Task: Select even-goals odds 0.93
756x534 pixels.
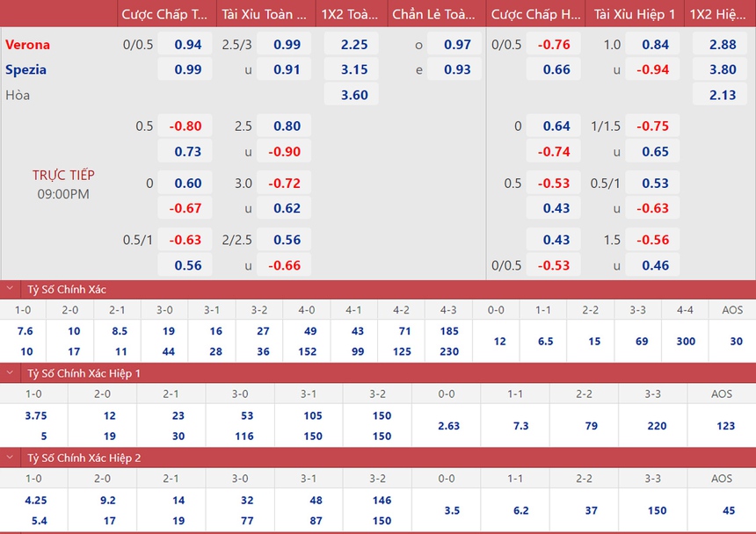Action: [457, 69]
